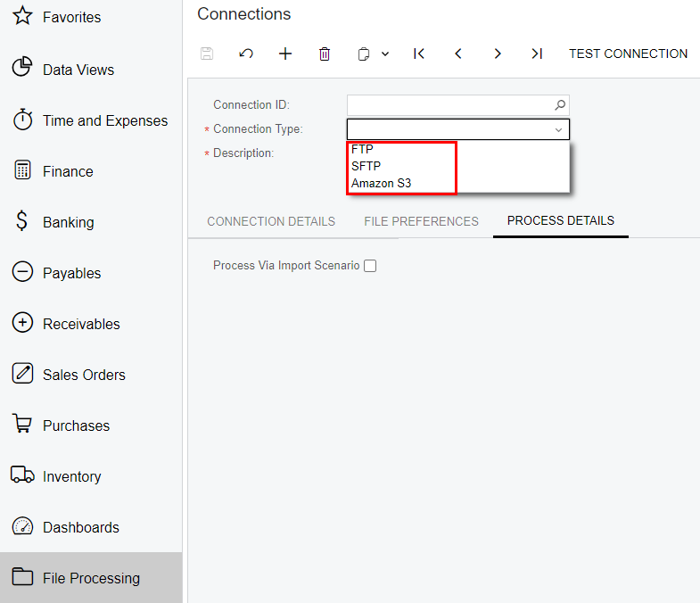Click the Save disk icon in toolbar
Viewport: 700px width, 603px height.
(207, 54)
